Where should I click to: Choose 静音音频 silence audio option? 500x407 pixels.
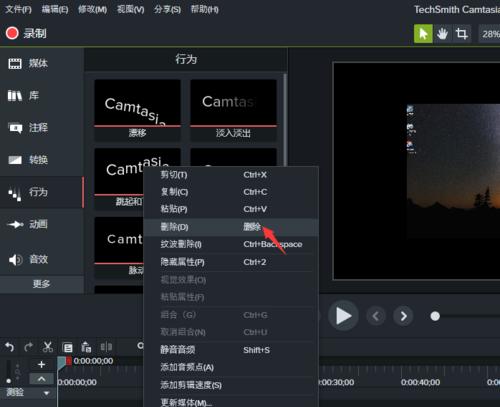[x=231, y=350]
